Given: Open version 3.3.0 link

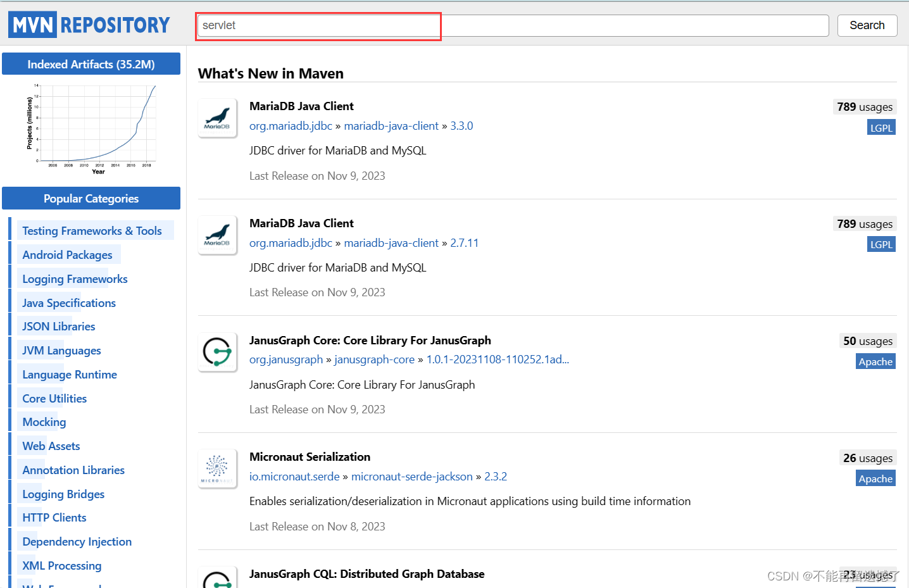Looking at the screenshot, I should (461, 126).
